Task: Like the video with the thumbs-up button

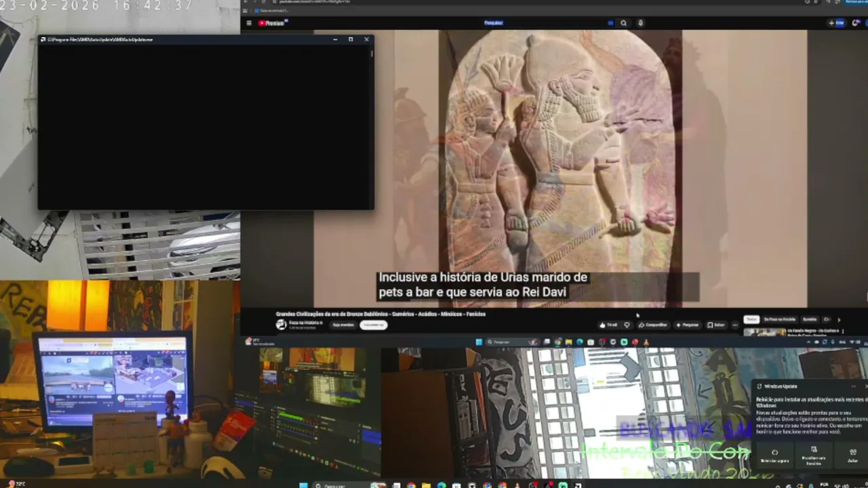Action: [608, 325]
